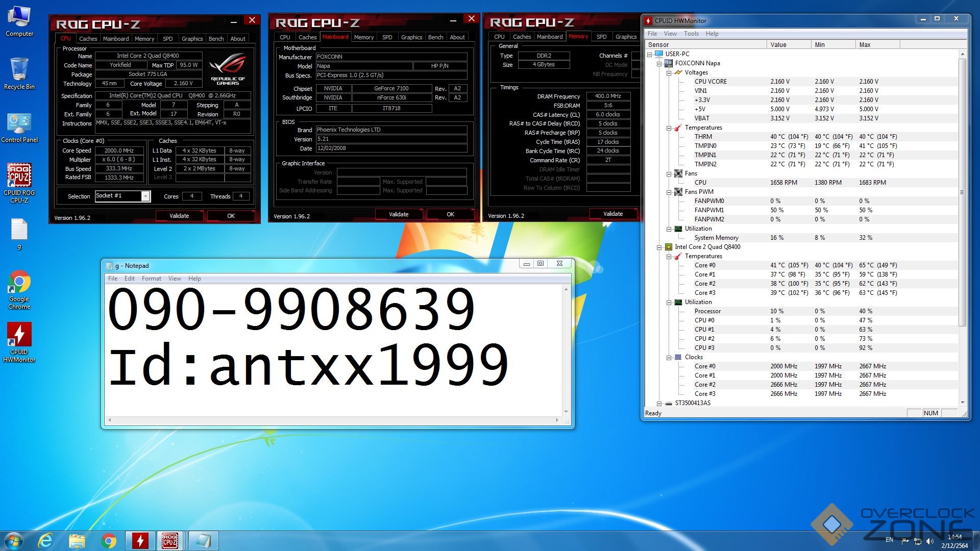The height and width of the screenshot is (551, 980).
Task: Open View menu in HWMonitor
Action: (x=670, y=34)
